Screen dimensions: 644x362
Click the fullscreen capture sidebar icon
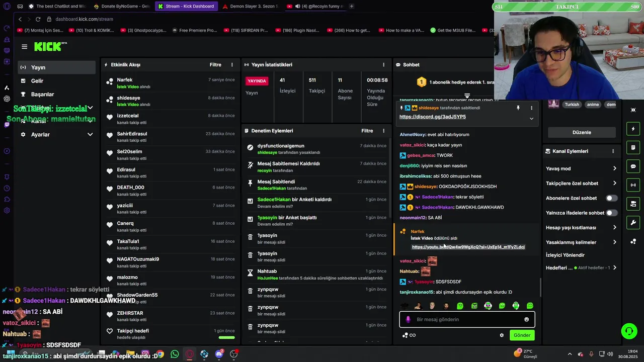pos(633,110)
